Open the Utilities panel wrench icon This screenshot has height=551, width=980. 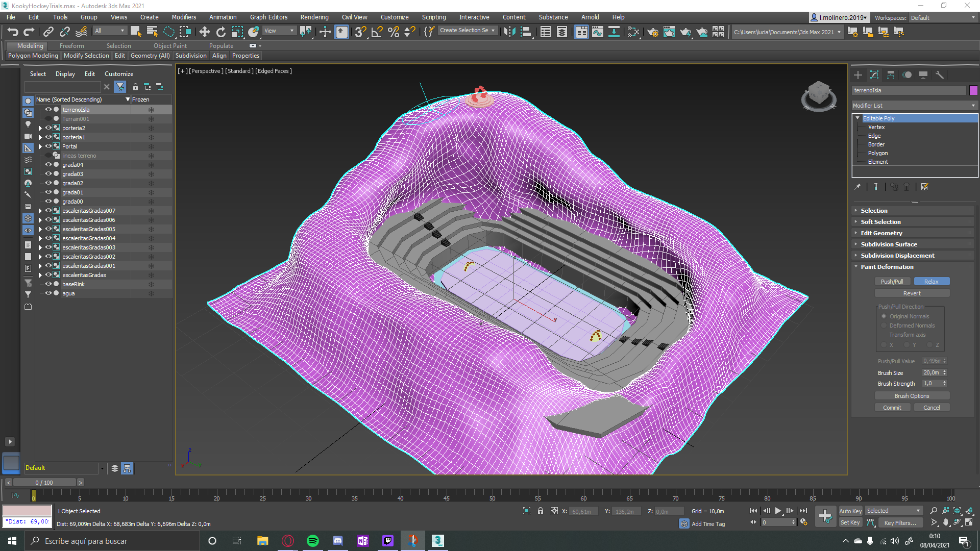940,75
